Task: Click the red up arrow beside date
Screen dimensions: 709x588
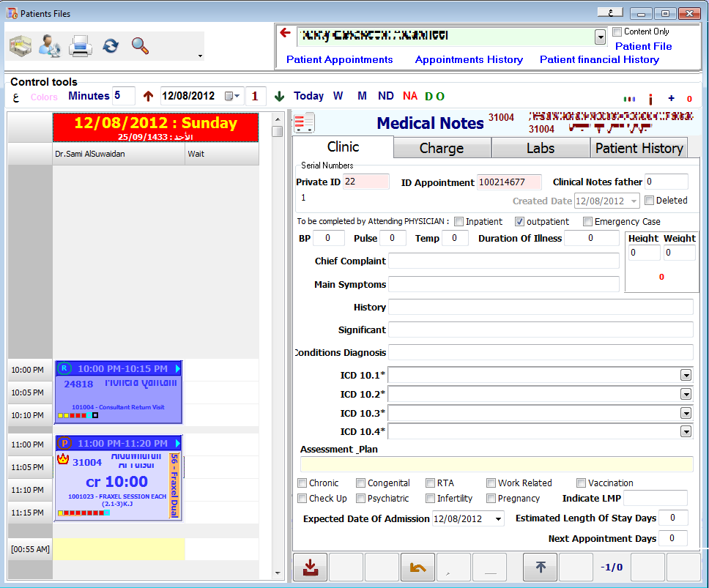Action: coord(149,96)
